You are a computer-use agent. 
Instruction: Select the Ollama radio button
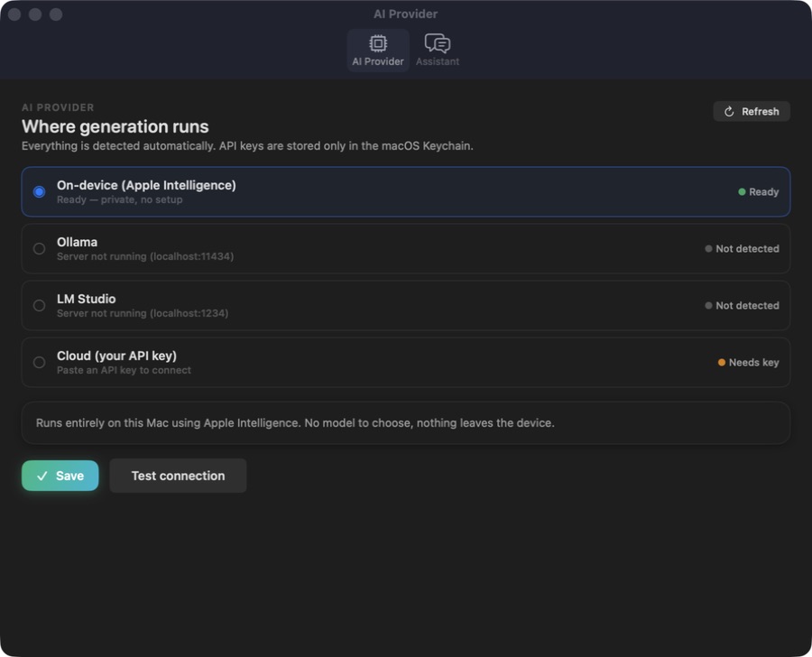click(x=39, y=249)
